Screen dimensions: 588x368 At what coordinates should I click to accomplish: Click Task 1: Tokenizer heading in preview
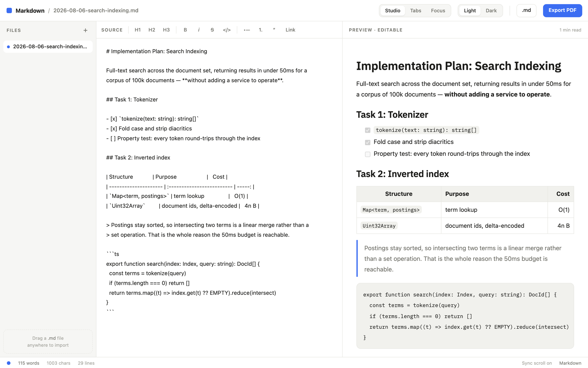(392, 115)
